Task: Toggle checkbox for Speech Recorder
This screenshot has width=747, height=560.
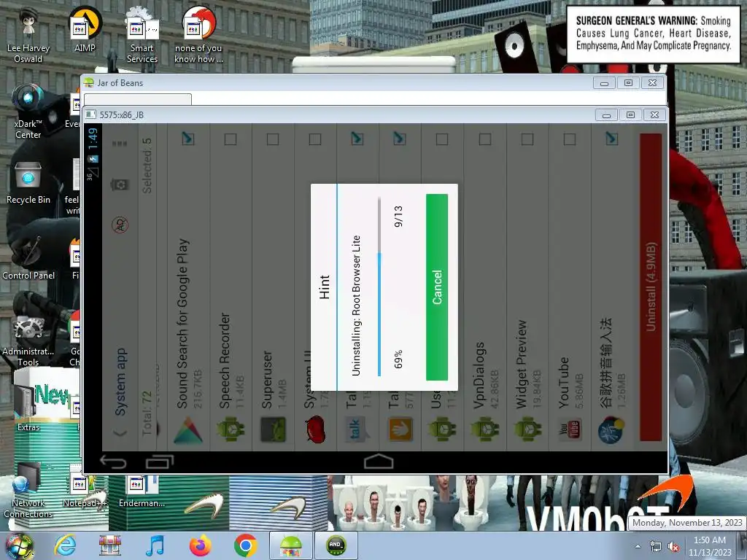Action: pyautogui.click(x=231, y=139)
